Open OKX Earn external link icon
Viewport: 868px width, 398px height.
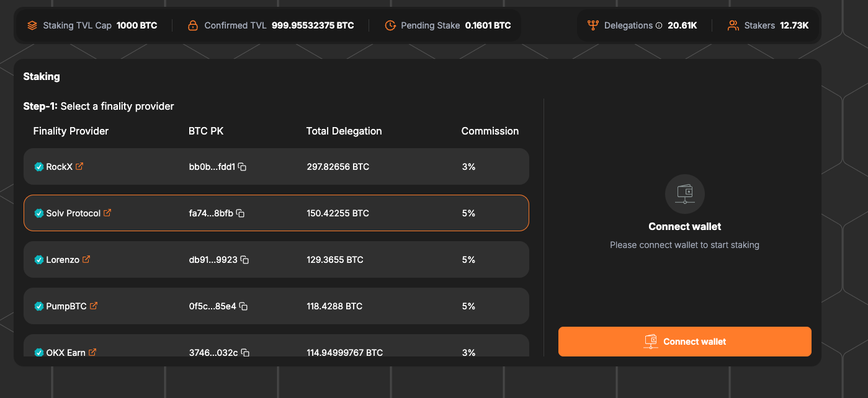coord(92,352)
